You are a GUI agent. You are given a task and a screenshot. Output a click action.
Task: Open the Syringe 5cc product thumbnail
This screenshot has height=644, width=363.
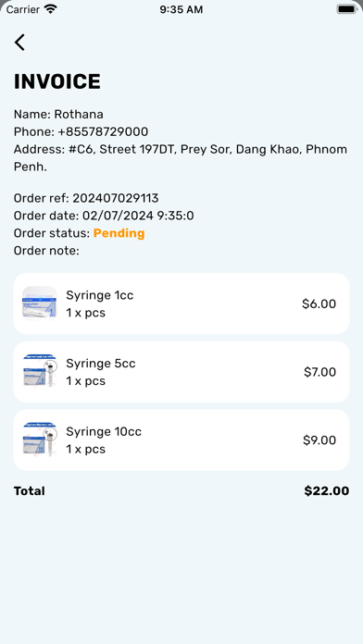click(40, 372)
